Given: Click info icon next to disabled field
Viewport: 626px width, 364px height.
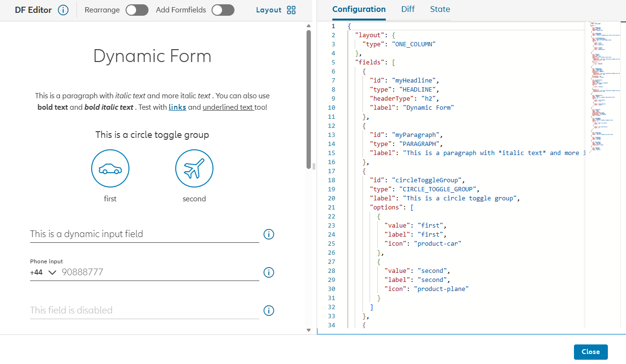Looking at the screenshot, I should [x=269, y=311].
